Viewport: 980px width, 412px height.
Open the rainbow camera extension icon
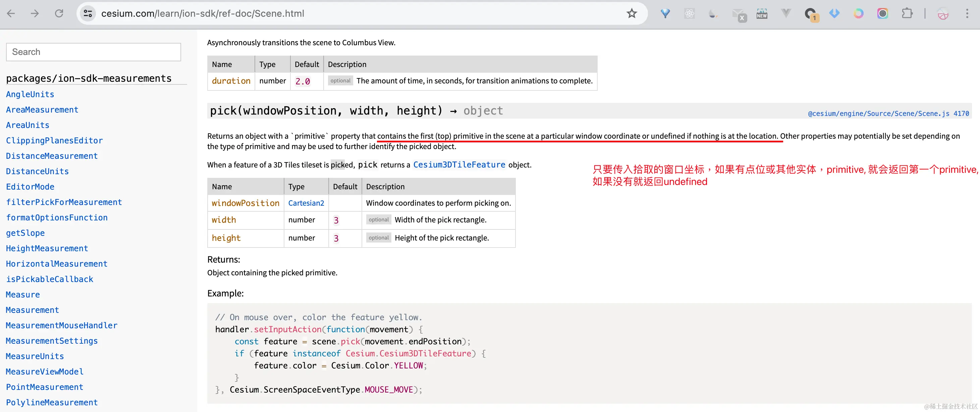point(883,14)
